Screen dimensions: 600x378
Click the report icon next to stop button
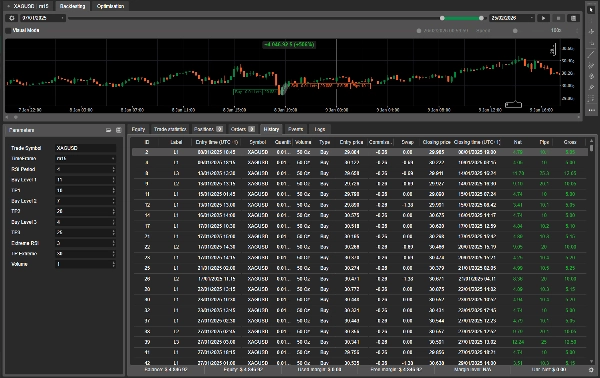point(573,18)
